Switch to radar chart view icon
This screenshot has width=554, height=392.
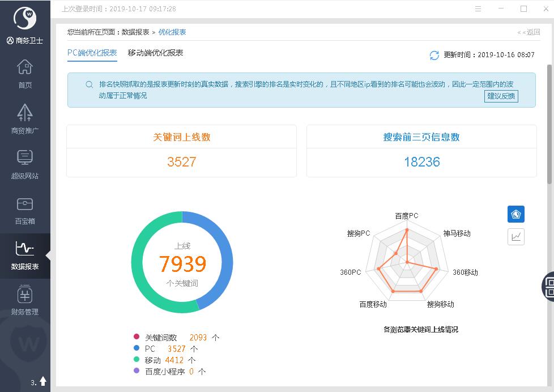coord(515,214)
